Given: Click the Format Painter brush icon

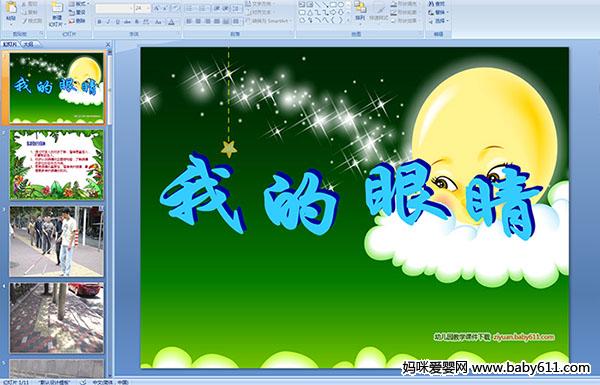Looking at the screenshot, I should (25, 21).
